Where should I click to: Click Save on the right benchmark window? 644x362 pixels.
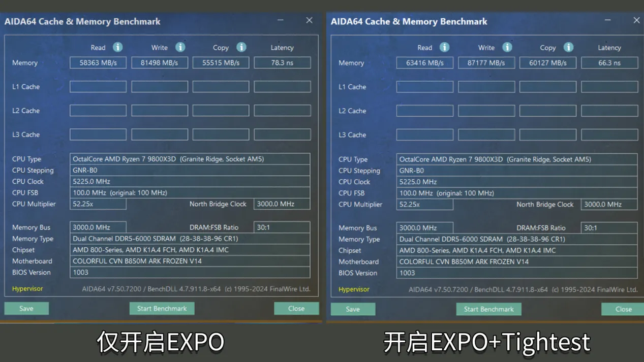(x=353, y=309)
